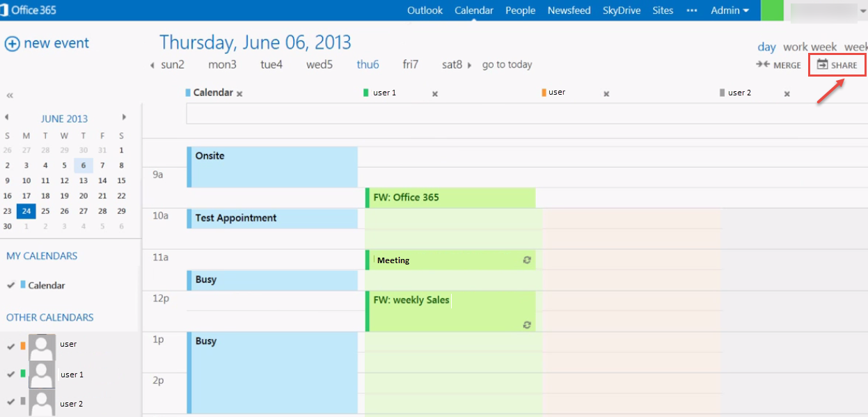The height and width of the screenshot is (417, 868).
Task: Open Outlook in top navigation
Action: [x=425, y=10]
